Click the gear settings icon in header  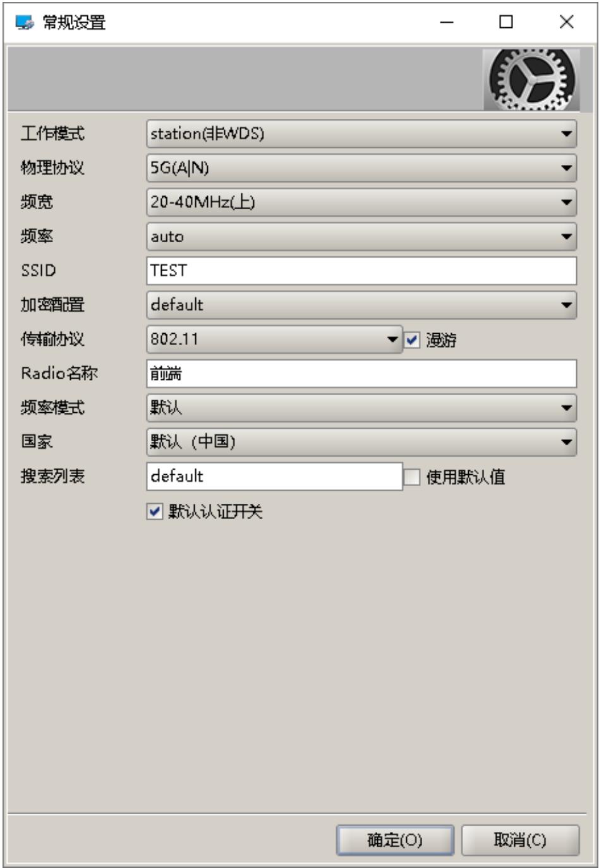(x=531, y=80)
